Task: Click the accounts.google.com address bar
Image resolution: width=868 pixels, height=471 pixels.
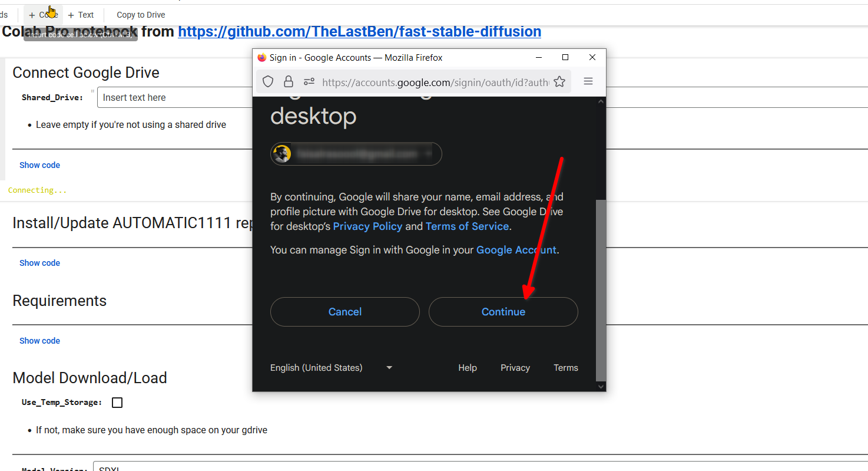Action: coord(436,82)
